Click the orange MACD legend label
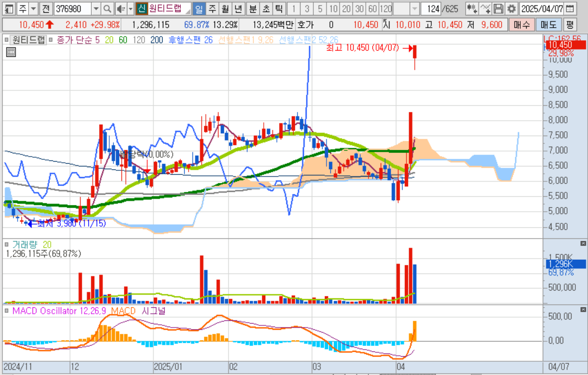This screenshot has width=588, height=375. click(123, 311)
